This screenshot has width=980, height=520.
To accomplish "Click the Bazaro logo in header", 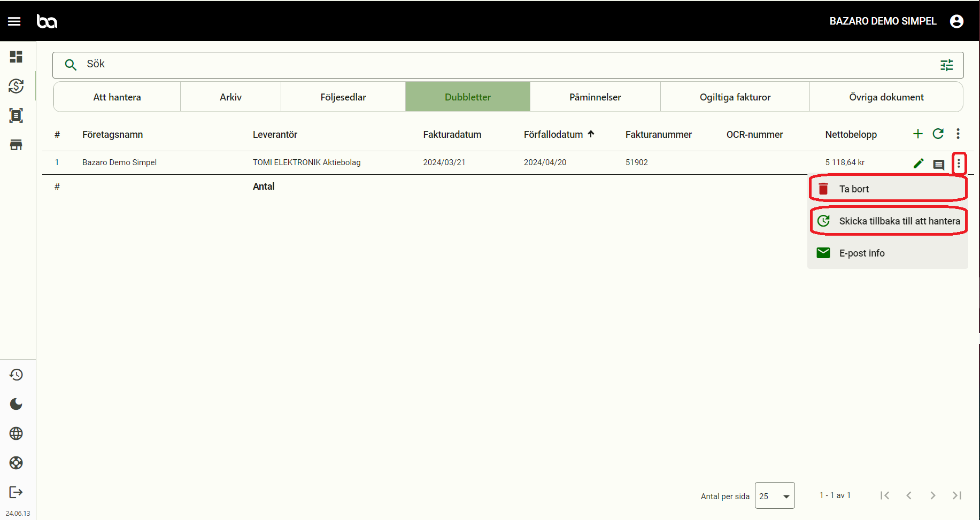I will [47, 21].
